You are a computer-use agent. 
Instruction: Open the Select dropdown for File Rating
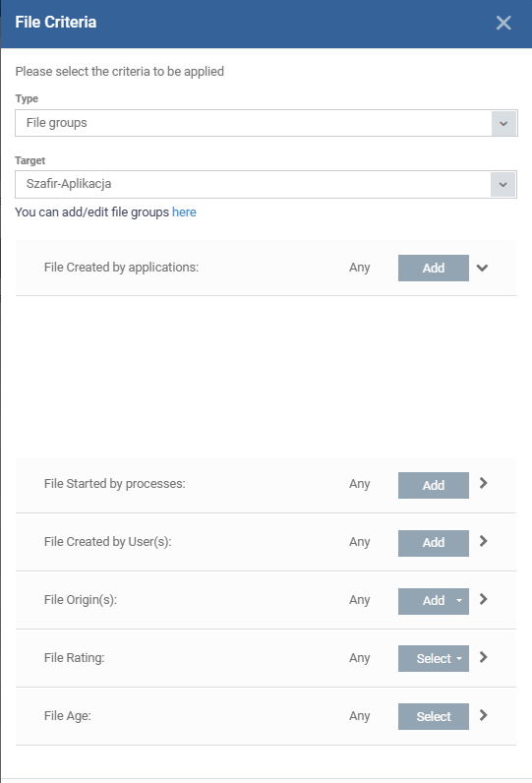click(x=434, y=659)
